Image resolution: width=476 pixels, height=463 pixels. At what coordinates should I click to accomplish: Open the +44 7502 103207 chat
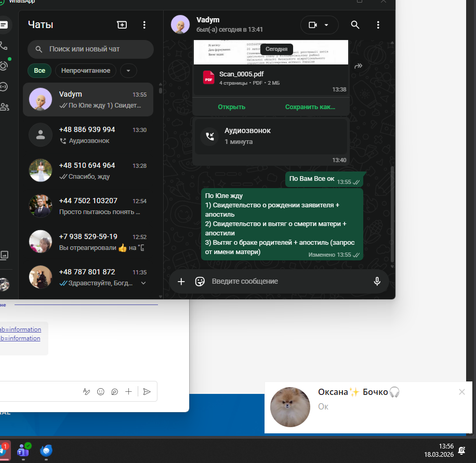88,206
